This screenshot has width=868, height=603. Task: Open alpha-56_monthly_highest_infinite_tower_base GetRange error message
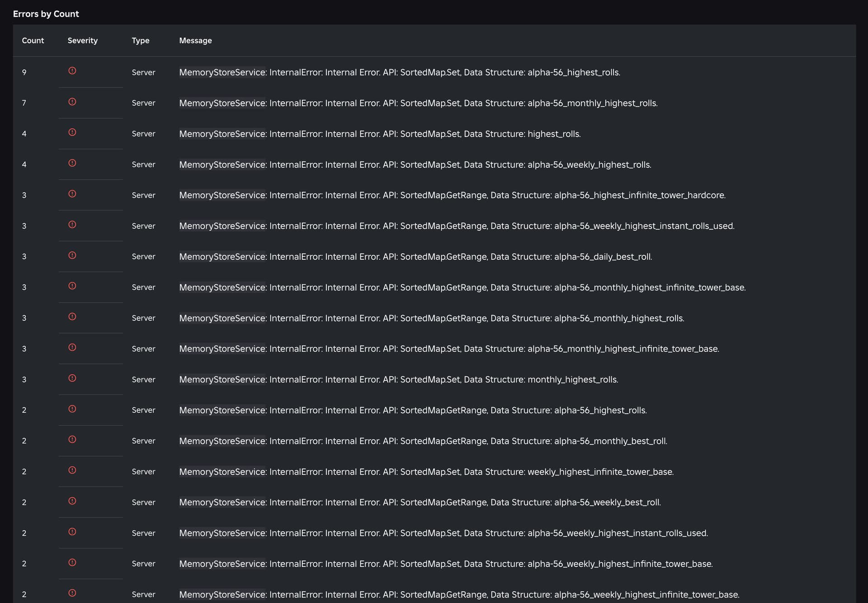462,287
